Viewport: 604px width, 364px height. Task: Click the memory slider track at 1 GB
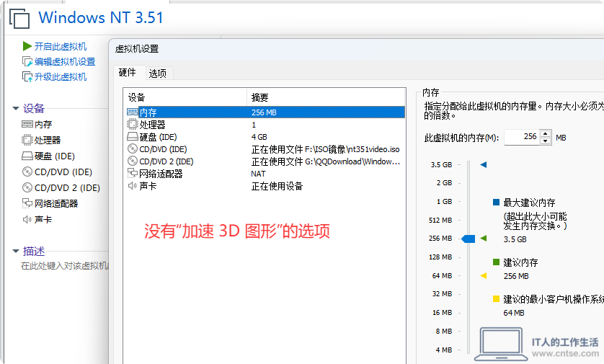pos(468,201)
